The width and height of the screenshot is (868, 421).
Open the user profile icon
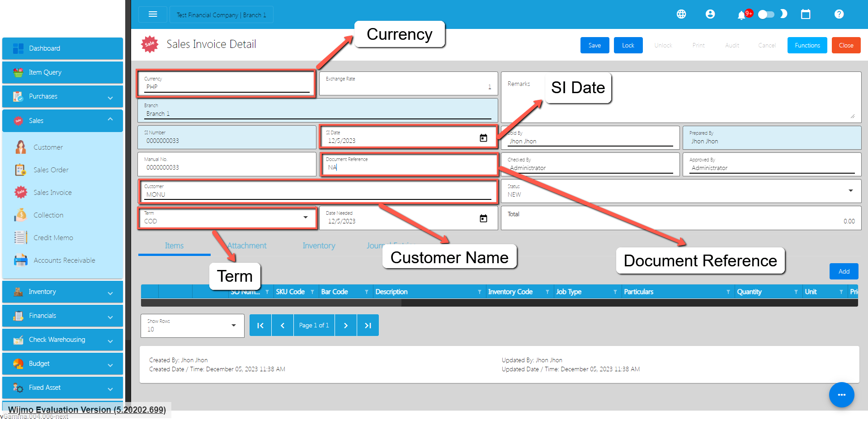click(x=710, y=14)
